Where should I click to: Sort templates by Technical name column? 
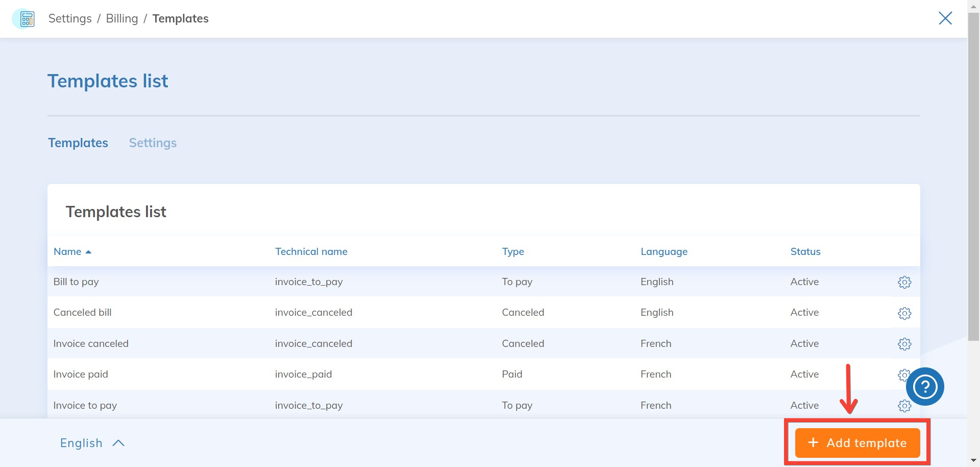tap(311, 251)
